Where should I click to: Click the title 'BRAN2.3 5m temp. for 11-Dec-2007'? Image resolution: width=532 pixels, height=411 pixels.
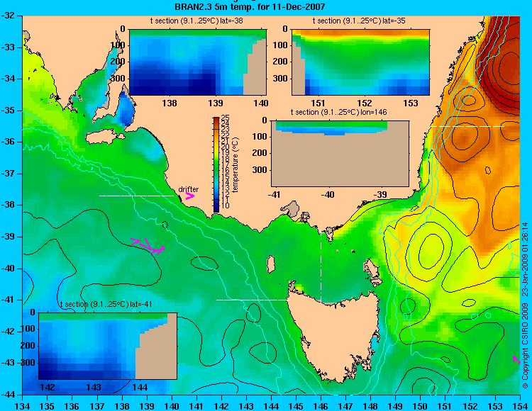point(250,6)
